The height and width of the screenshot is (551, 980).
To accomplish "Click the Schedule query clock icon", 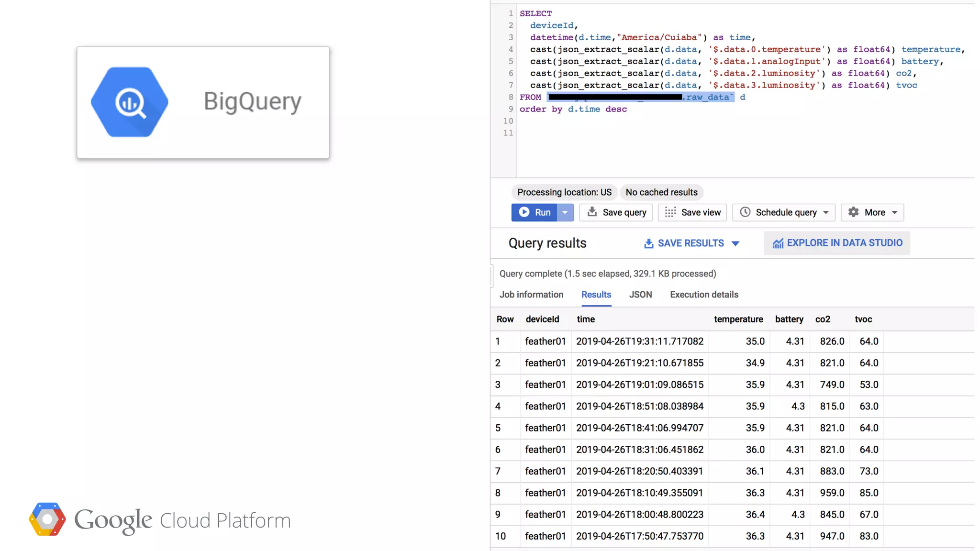I will 745,212.
